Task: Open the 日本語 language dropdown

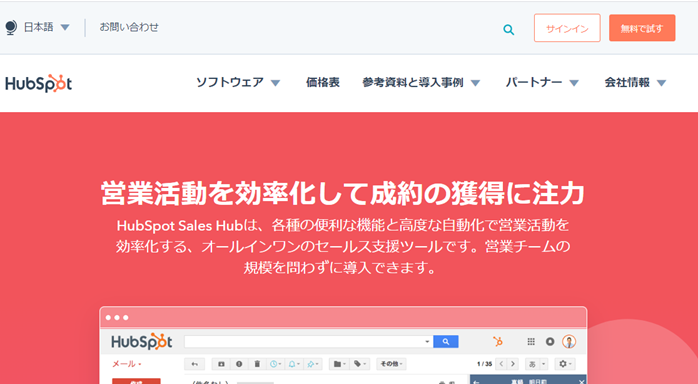Action: coord(46,27)
